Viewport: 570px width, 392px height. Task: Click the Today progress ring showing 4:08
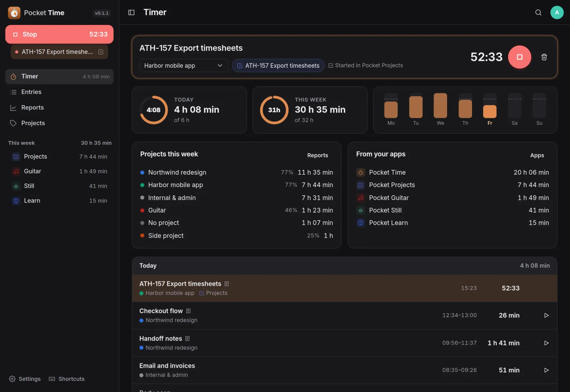[x=154, y=110]
